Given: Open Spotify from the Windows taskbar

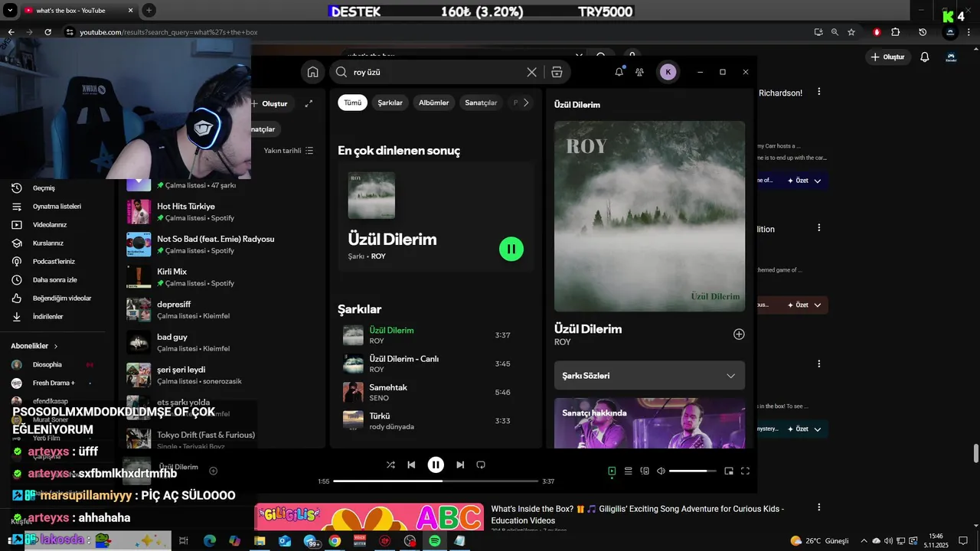Looking at the screenshot, I should click(434, 541).
